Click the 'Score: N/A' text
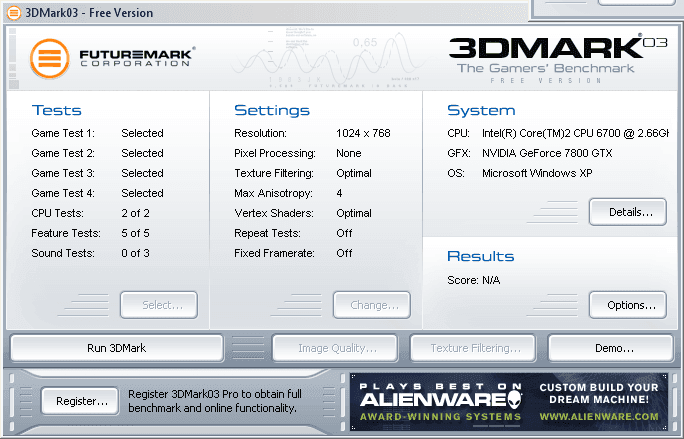Viewport: 684px width, 439px height. 473,280
